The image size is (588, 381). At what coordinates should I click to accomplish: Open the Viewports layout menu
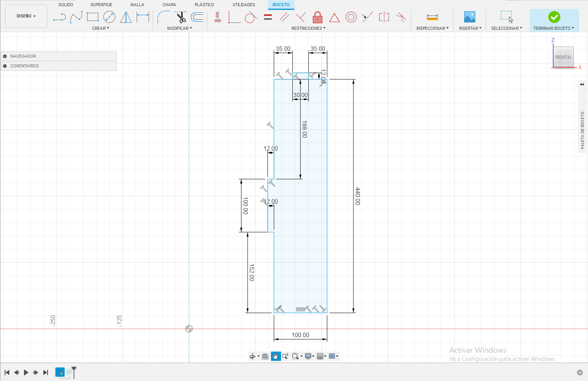pos(333,356)
